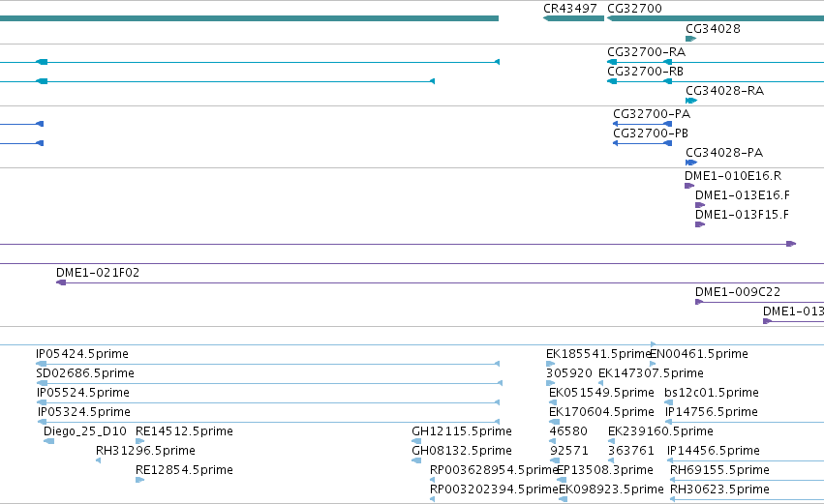Open the IP05424.5prime EST label
824x504 pixels.
pyautogui.click(x=82, y=354)
